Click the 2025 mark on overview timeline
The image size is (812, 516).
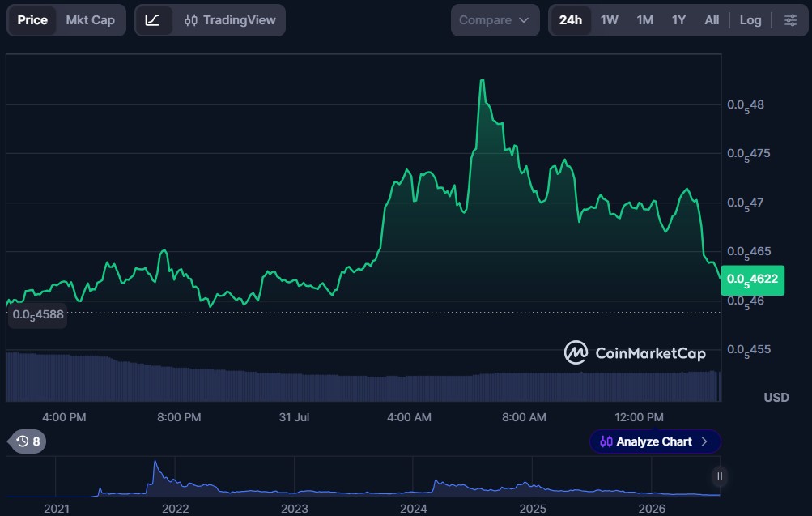[x=533, y=509]
